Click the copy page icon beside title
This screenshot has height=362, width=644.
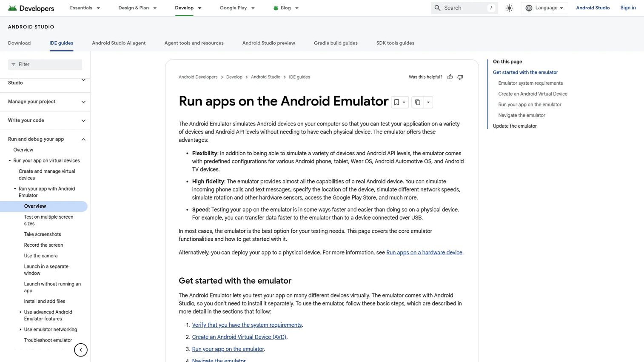[x=418, y=102]
